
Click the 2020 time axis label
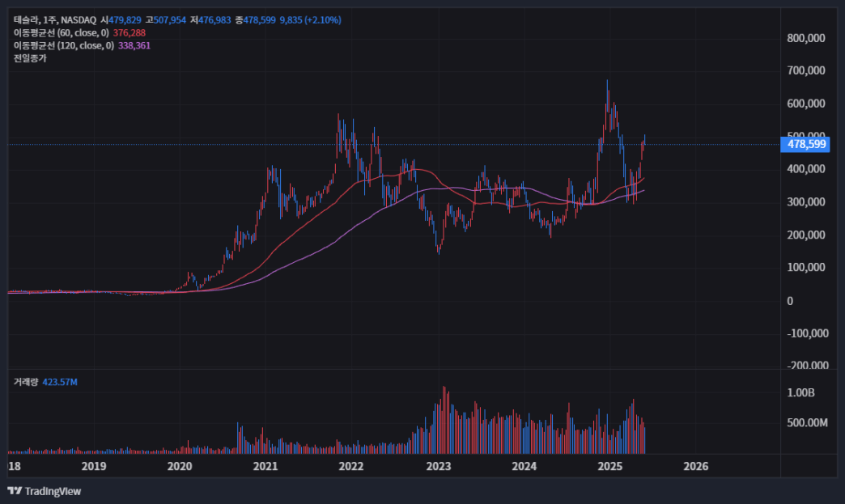pyautogui.click(x=180, y=466)
